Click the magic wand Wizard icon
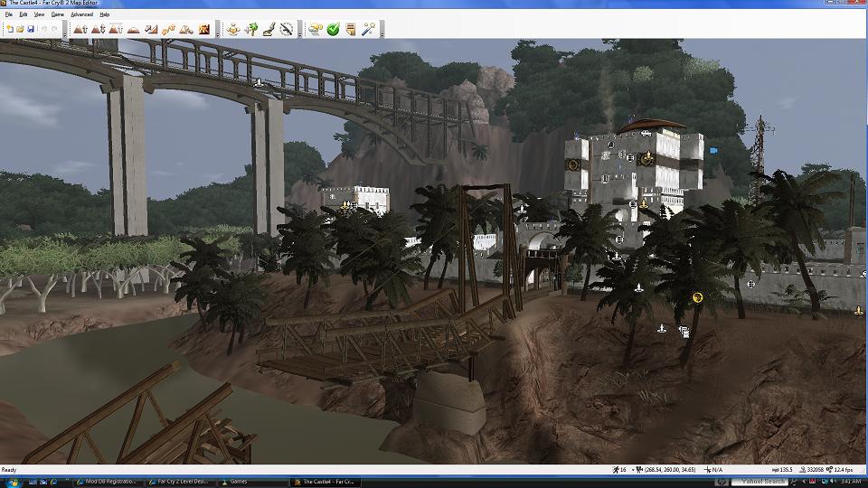The height and width of the screenshot is (488, 868). coord(368,29)
